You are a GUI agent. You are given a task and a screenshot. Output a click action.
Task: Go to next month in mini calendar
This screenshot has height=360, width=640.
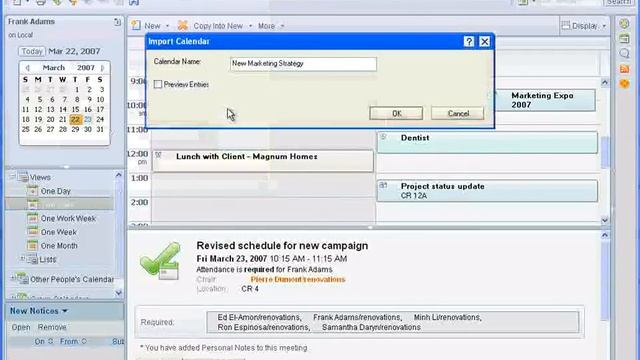pyautogui.click(x=102, y=68)
